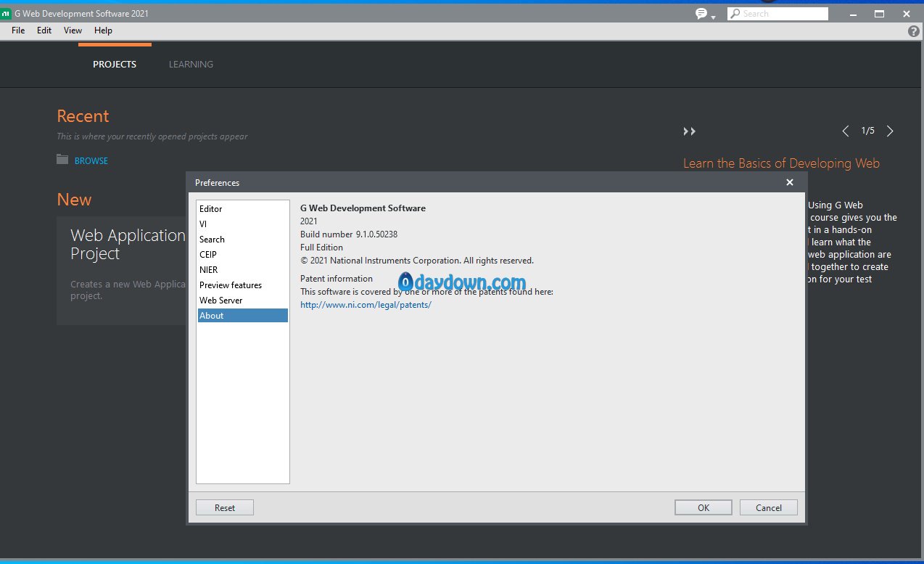Go to previous learning slide arrow
The image size is (924, 564).
(845, 131)
